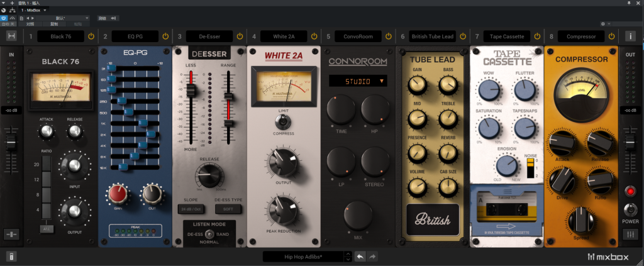Click the WOW knob on Tape Cassette
The image size is (644, 266).
pos(488,91)
